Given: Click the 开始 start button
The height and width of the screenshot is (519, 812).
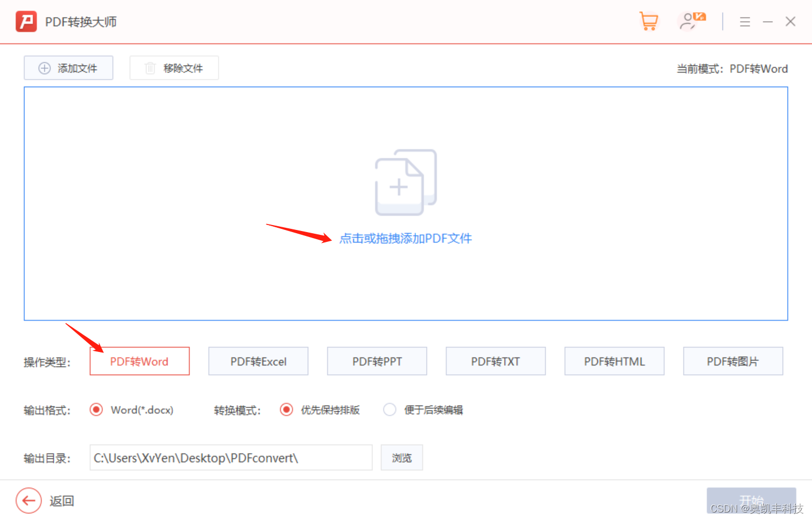Looking at the screenshot, I should coord(751,501).
